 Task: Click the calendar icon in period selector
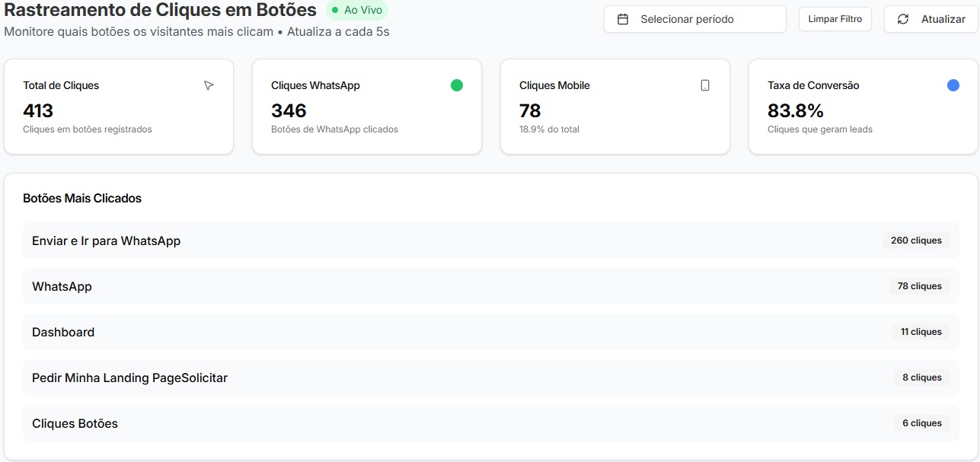click(623, 19)
